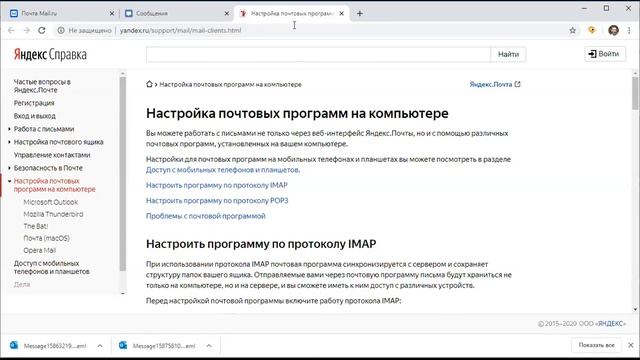The width and height of the screenshot is (640, 360).
Task: Focus the Yandex help search field
Action: (318, 54)
